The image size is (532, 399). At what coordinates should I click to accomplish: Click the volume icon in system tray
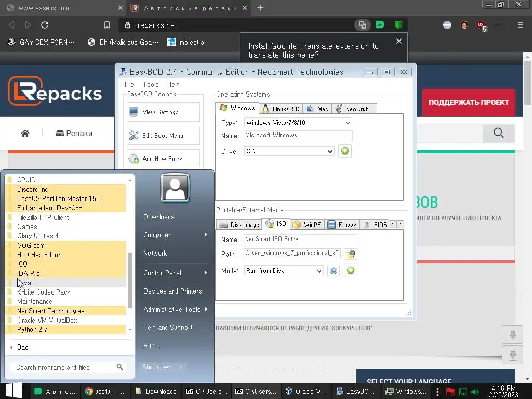click(475, 392)
